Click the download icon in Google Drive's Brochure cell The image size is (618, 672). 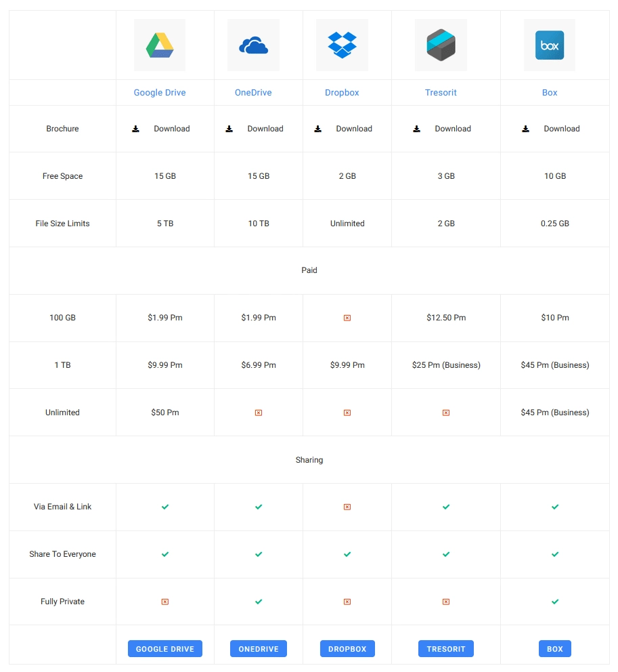(135, 128)
